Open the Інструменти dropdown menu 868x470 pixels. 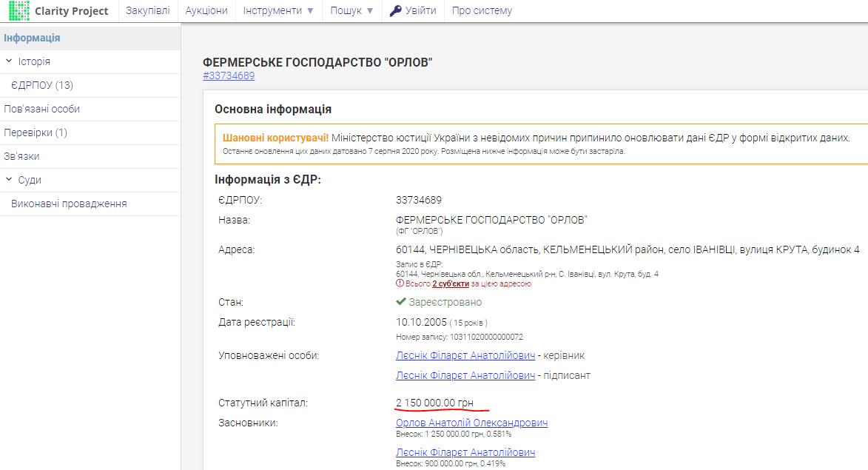click(x=278, y=10)
